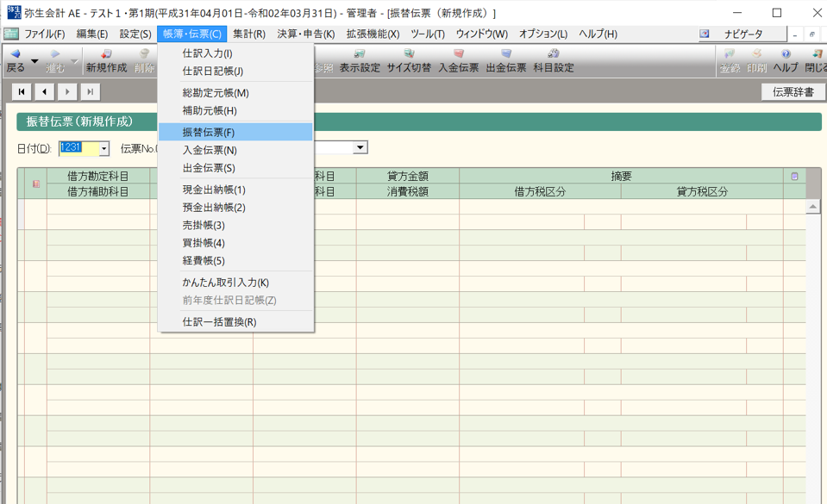Expand the 日付 date dropdown arrow
Viewport: 827px width, 504px height.
point(104,148)
